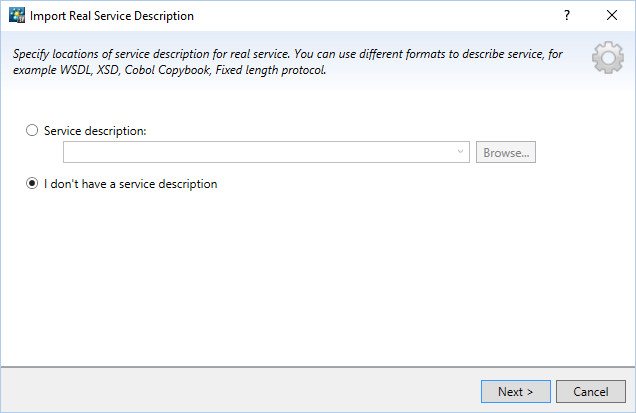Click the gear icon in header banner
This screenshot has height=413, width=636.
click(x=608, y=59)
